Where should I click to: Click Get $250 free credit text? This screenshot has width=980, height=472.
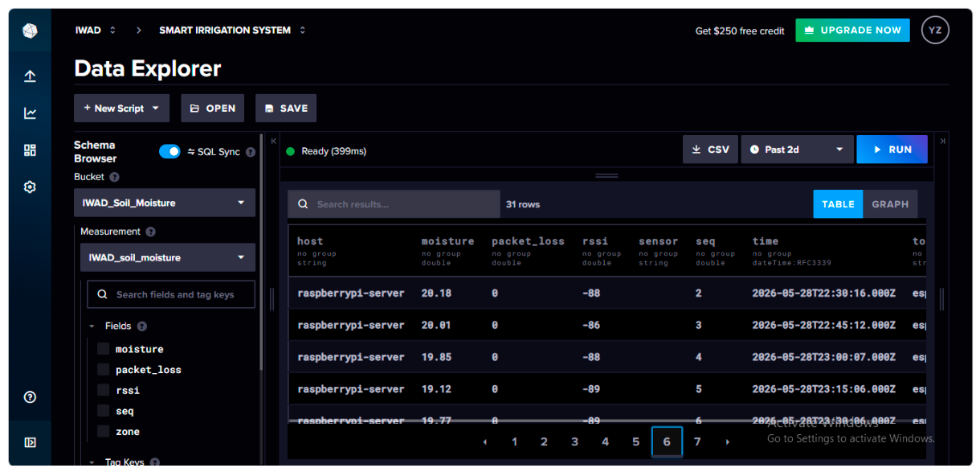click(740, 31)
